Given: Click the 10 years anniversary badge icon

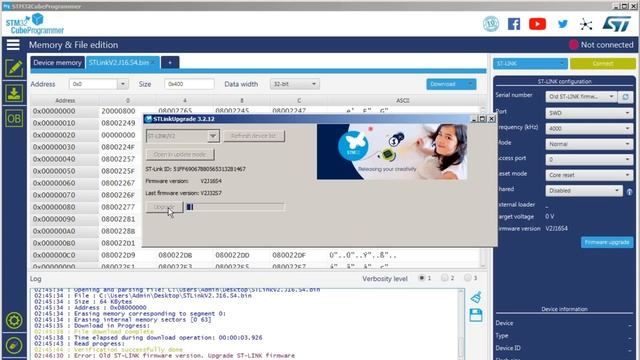Looking at the screenshot, I should point(491,24).
